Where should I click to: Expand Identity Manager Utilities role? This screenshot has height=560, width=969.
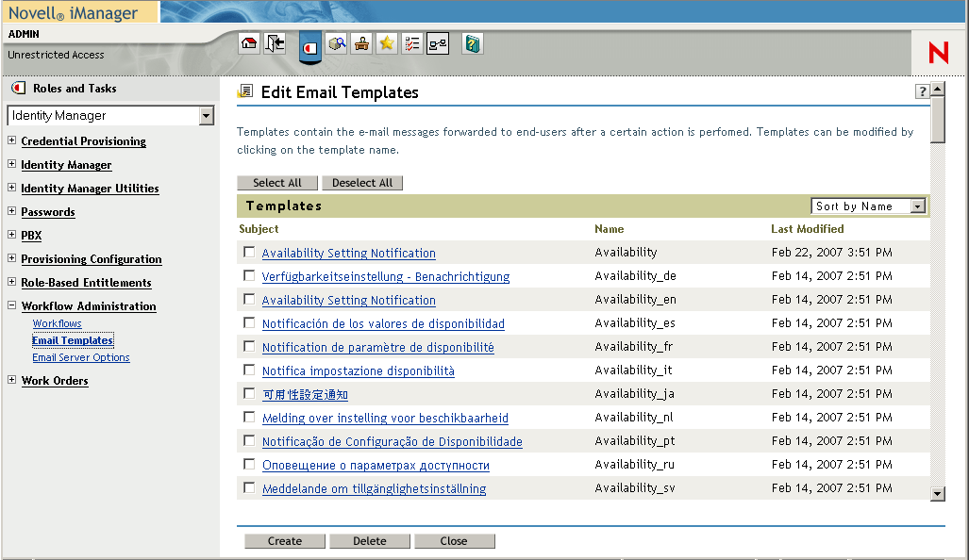click(x=11, y=187)
